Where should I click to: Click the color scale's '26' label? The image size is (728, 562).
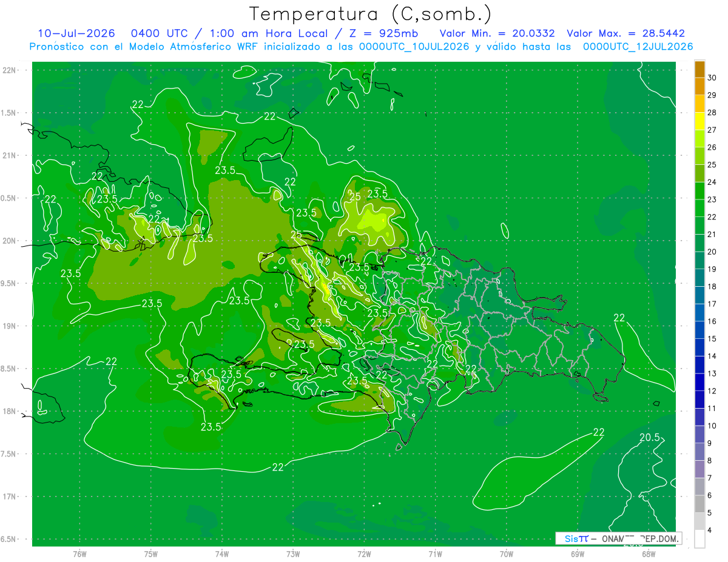click(x=712, y=147)
